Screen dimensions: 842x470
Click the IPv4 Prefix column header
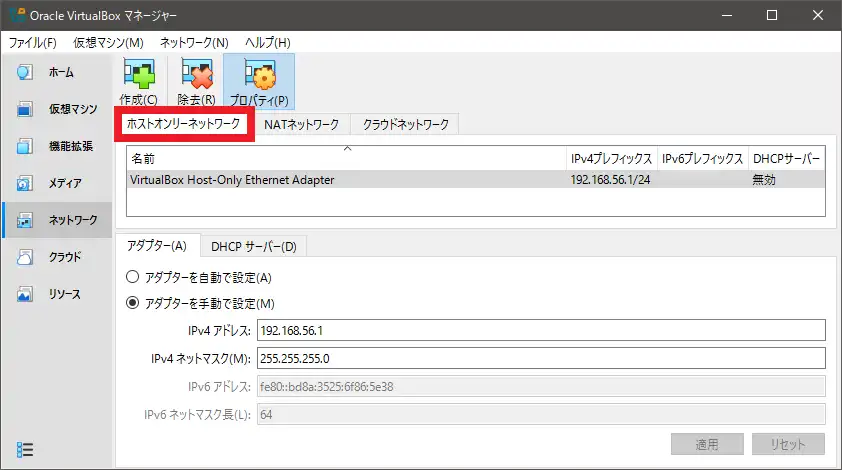pos(611,158)
